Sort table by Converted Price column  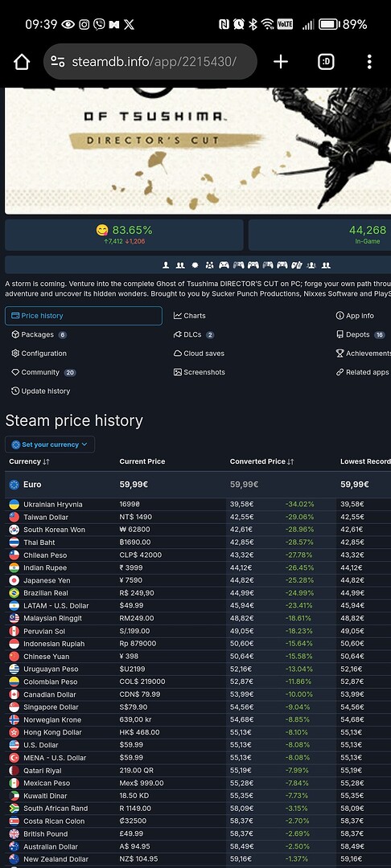[x=263, y=461]
